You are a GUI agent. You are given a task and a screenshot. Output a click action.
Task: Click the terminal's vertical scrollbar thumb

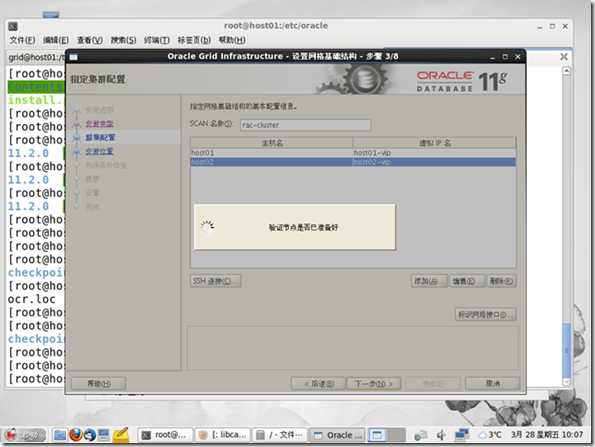[x=567, y=350]
